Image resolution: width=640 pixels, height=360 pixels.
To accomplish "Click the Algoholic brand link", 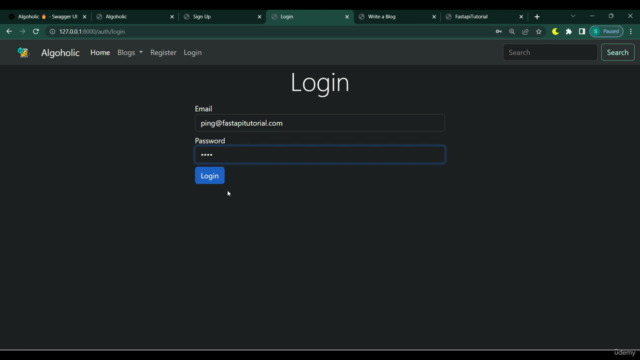I will tap(60, 53).
